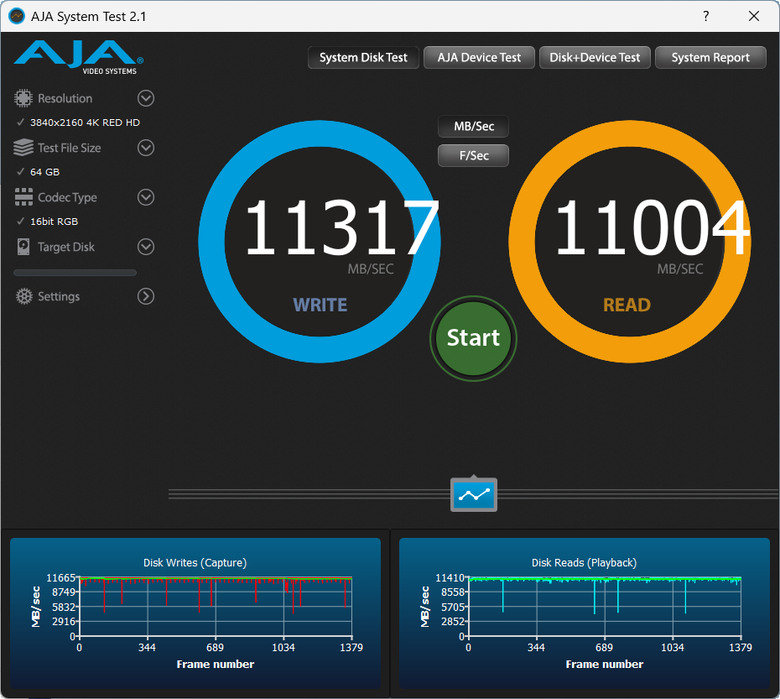Click the Target Disk label

[66, 247]
